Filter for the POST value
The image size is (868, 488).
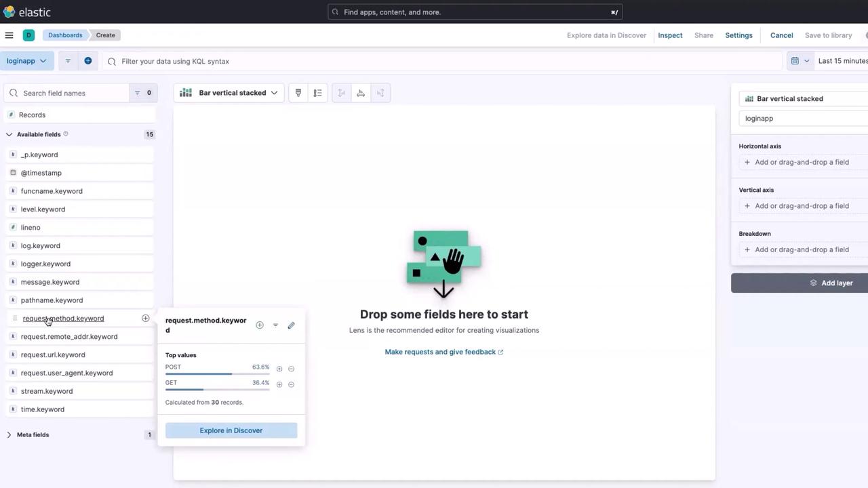(x=279, y=369)
